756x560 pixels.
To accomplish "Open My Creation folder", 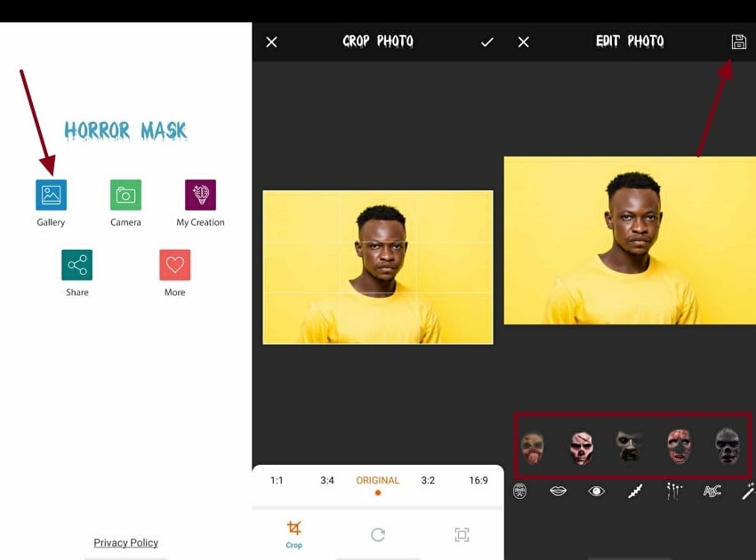I will pyautogui.click(x=201, y=196).
